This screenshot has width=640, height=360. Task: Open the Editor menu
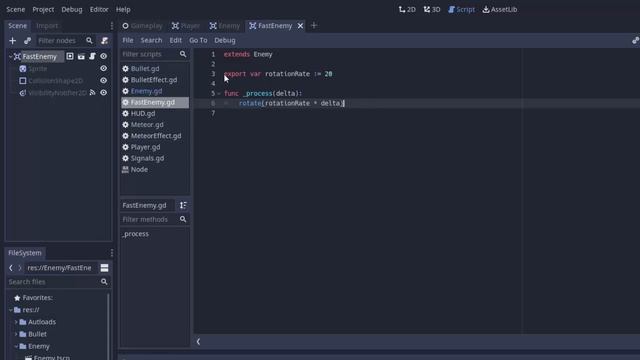(99, 9)
